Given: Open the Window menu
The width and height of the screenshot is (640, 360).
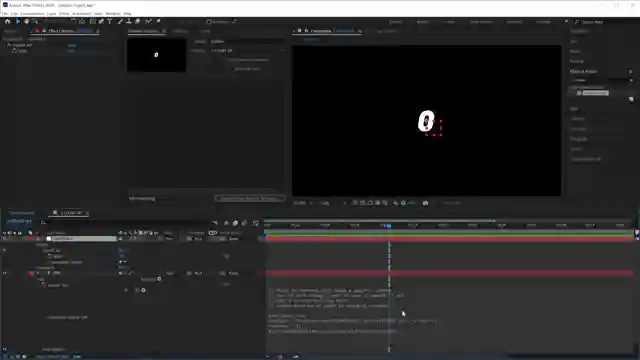Looking at the screenshot, I should click(x=113, y=13).
